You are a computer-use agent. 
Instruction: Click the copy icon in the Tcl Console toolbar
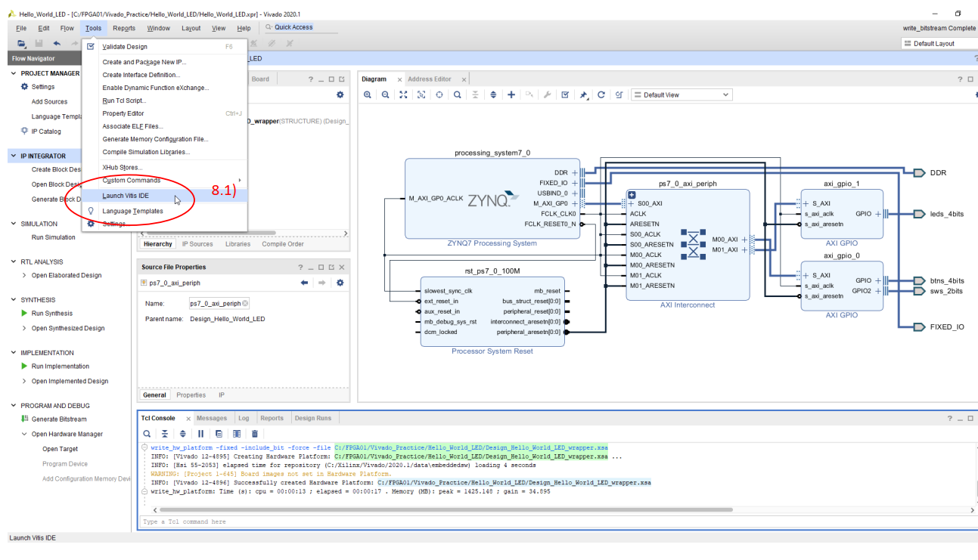(219, 434)
